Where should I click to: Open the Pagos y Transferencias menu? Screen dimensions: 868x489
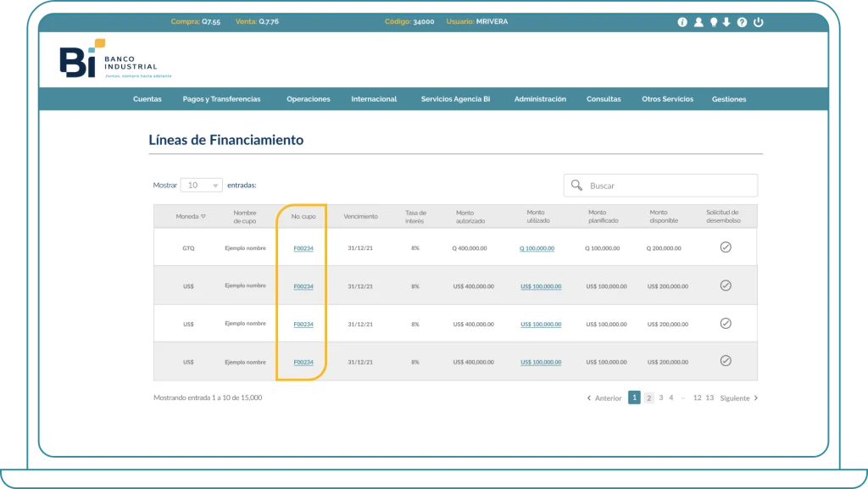point(221,99)
